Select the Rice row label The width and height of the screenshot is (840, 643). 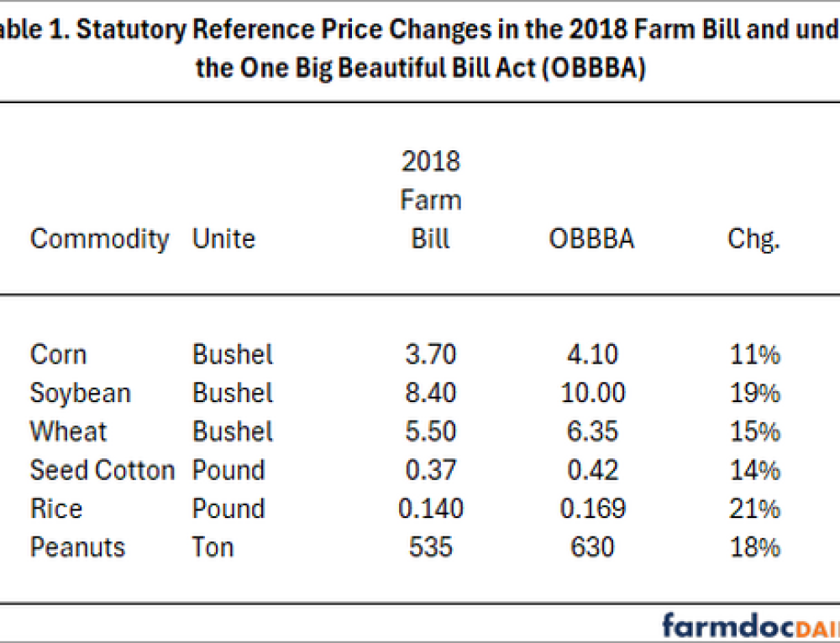tap(56, 509)
